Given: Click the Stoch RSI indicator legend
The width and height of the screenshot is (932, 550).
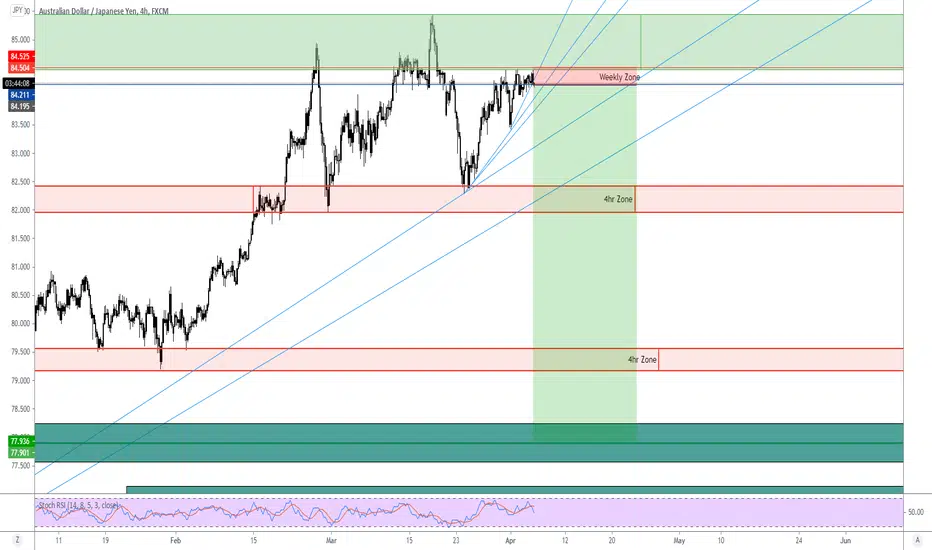Looking at the screenshot, I should click(x=78, y=505).
